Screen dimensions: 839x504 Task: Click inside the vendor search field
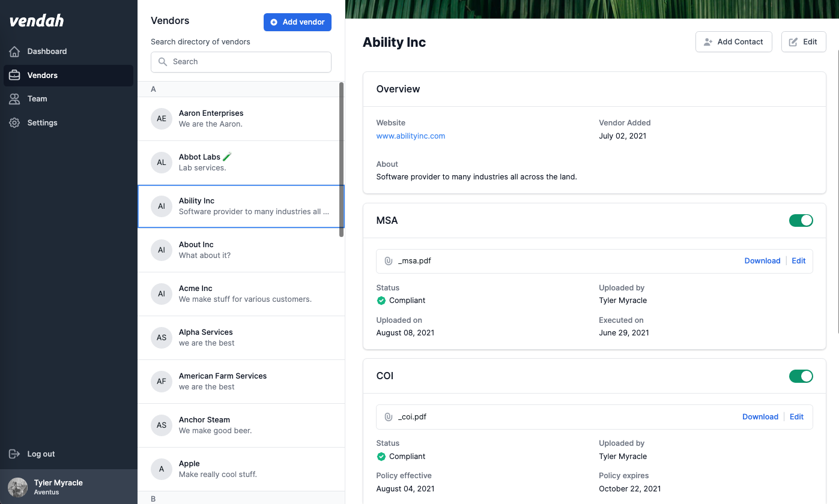pos(240,62)
